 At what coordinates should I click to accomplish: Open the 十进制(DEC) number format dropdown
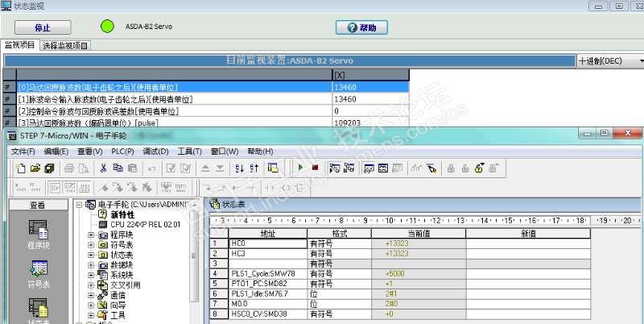(x=610, y=61)
